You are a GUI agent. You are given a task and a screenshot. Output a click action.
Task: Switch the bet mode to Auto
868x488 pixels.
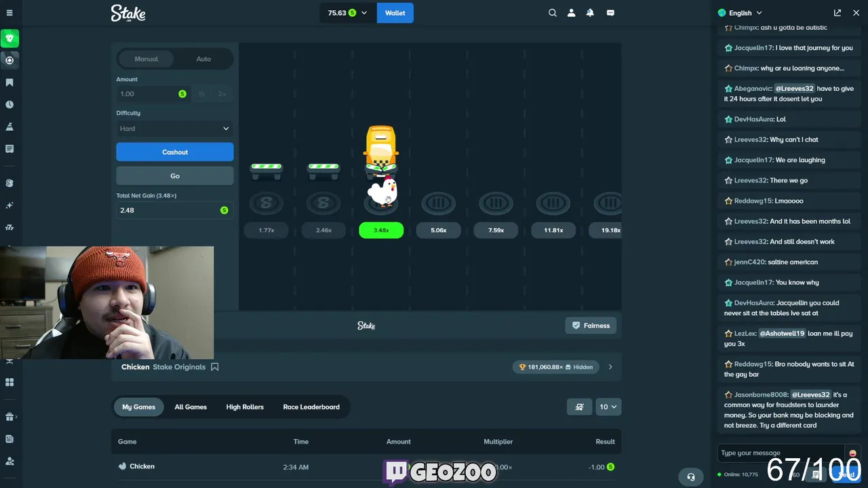point(203,59)
